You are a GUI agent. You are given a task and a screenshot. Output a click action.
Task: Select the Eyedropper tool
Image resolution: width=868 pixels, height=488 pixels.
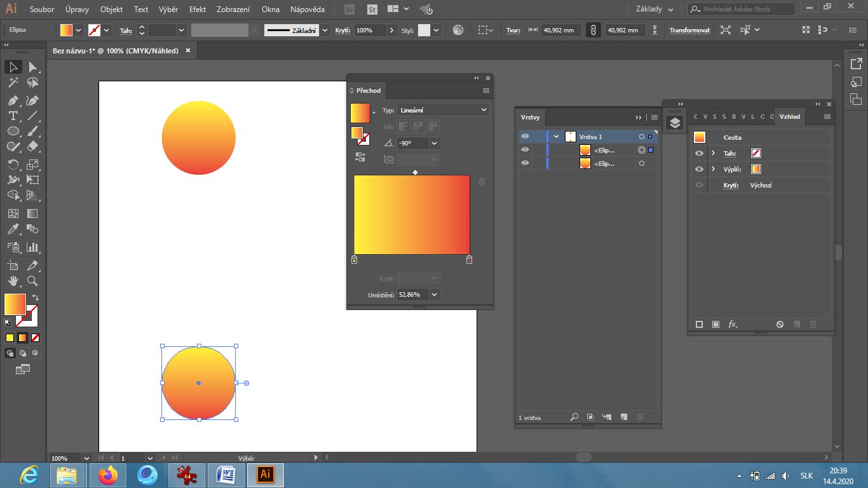tap(13, 229)
